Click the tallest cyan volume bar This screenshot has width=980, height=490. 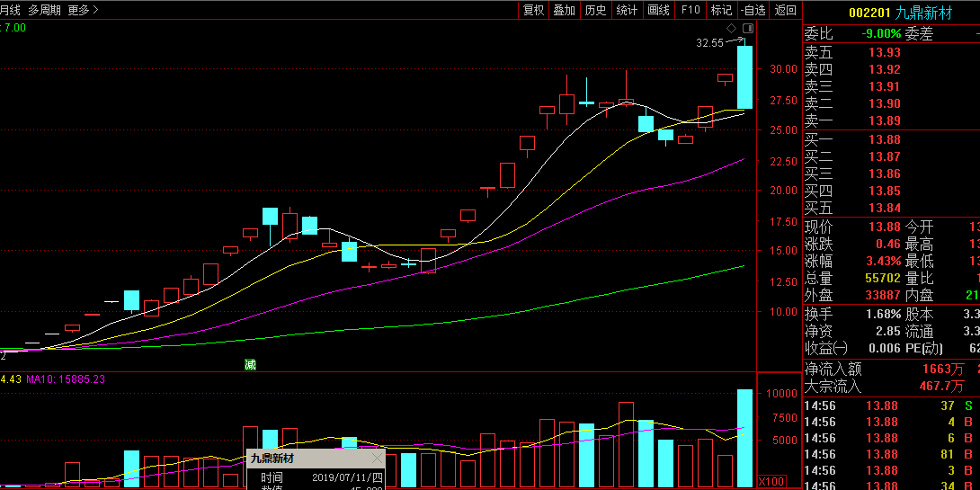click(x=745, y=438)
